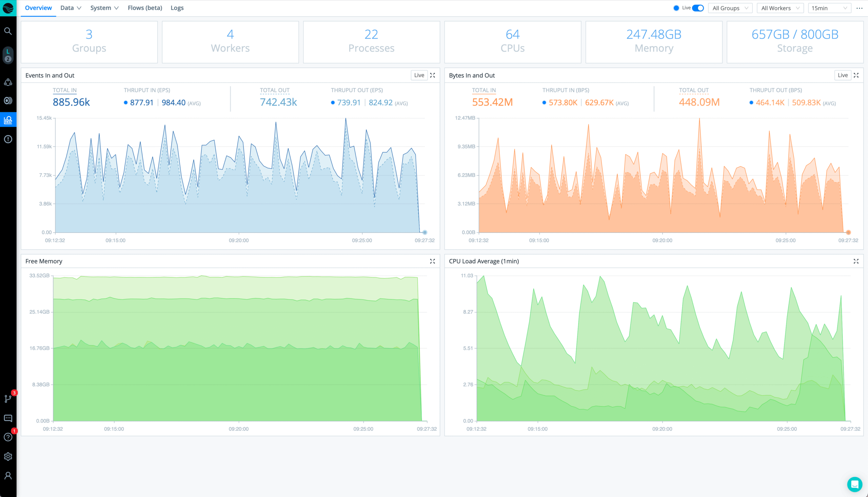Switch to the Logs tab
Screen dimensions: 868x497
tap(177, 8)
